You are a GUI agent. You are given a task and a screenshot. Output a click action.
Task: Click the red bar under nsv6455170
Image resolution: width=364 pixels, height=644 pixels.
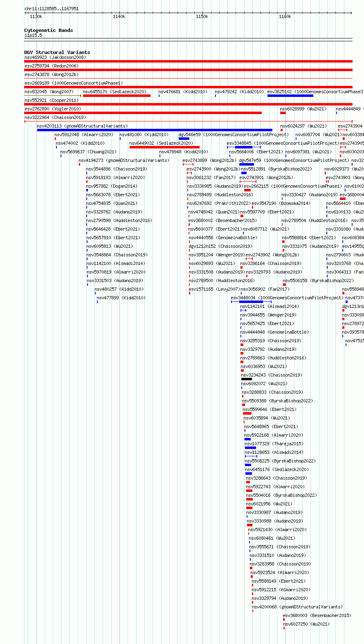(117, 96)
